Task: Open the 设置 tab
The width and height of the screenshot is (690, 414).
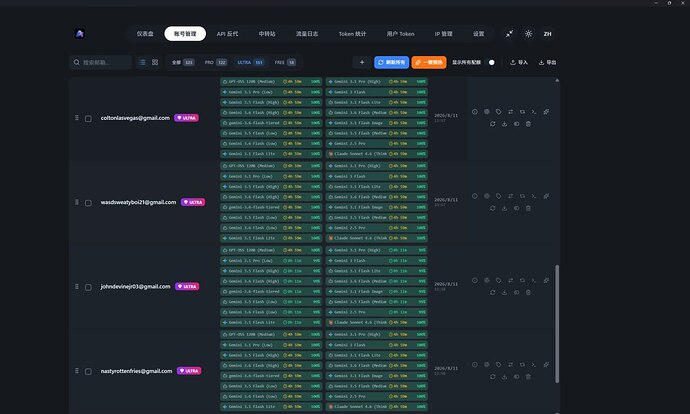Action: tap(478, 34)
